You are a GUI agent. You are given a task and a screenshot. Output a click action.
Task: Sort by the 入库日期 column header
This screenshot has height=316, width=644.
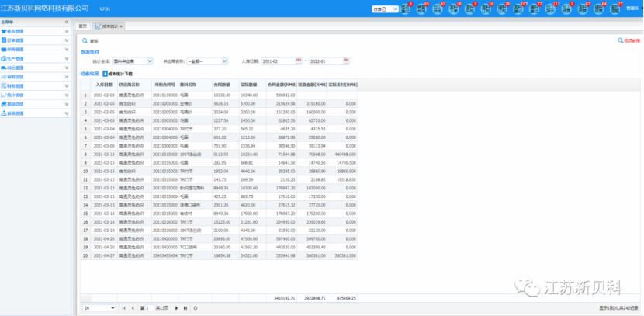tap(104, 85)
